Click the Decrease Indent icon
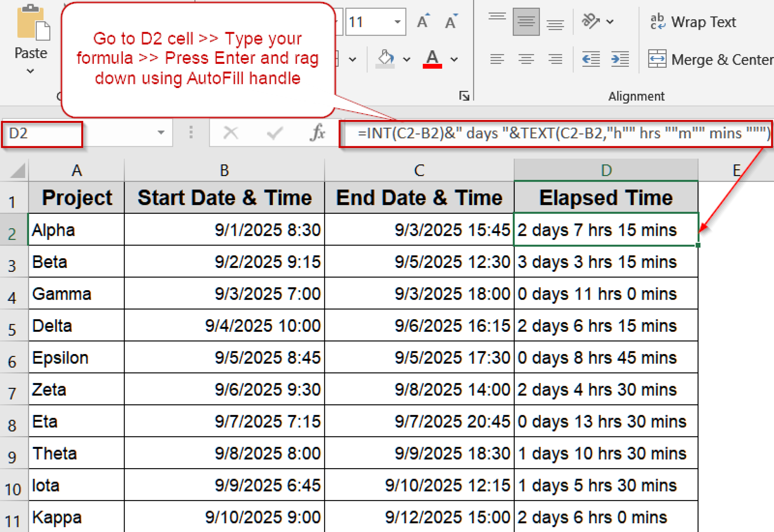Image resolution: width=774 pixels, height=532 pixels. click(591, 59)
